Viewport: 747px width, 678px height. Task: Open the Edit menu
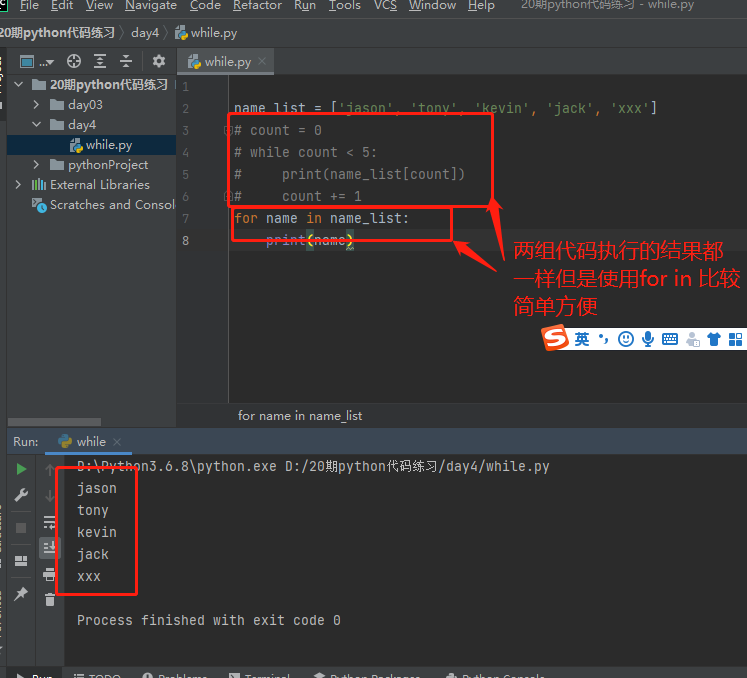tap(62, 5)
